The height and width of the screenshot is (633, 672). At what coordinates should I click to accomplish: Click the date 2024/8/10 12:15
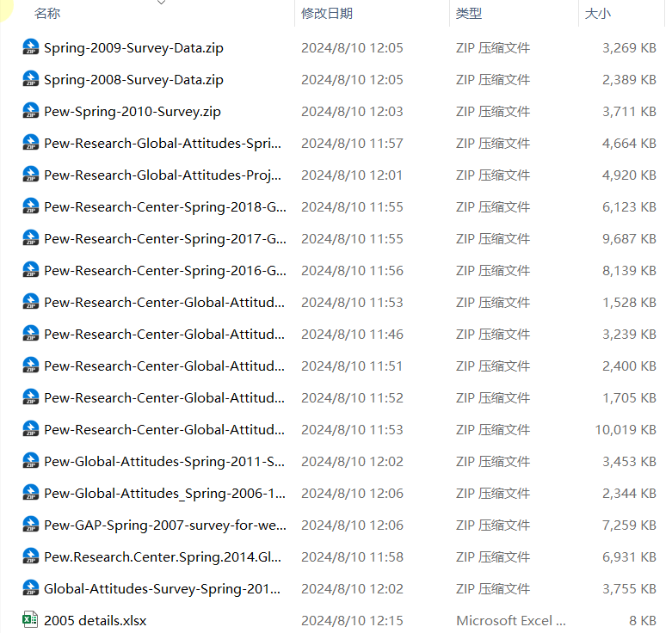pyautogui.click(x=352, y=621)
